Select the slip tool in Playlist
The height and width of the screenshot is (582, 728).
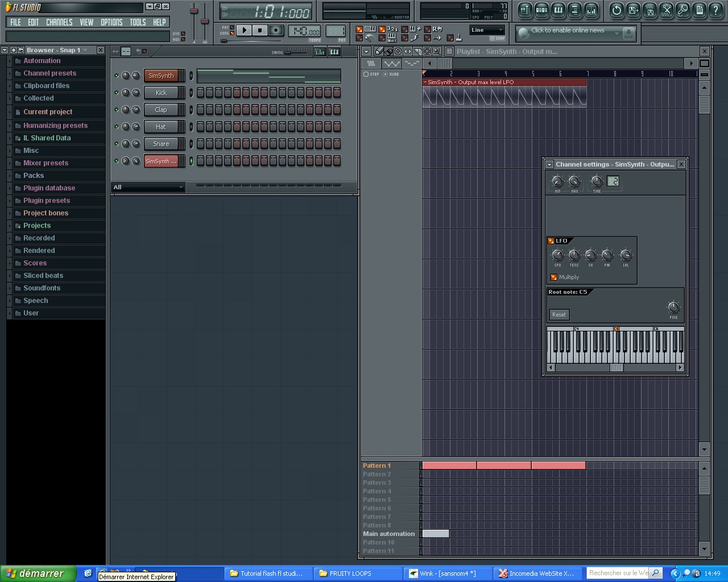pos(408,51)
